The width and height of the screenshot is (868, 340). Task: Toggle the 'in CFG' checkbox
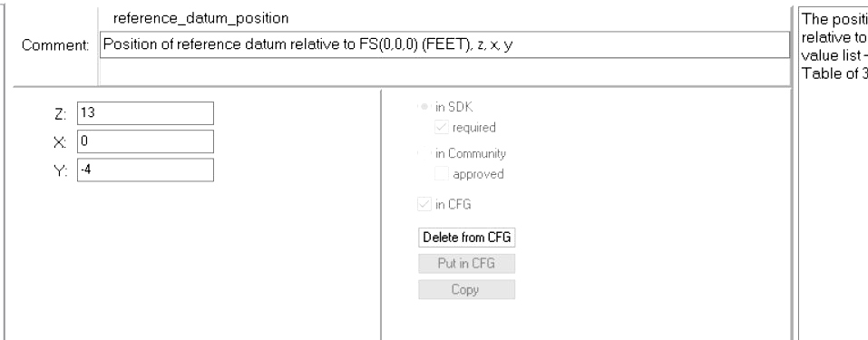(424, 204)
